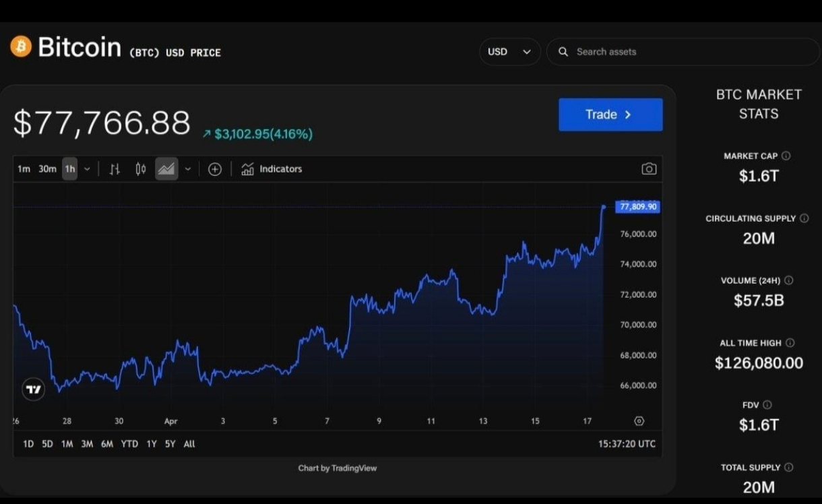Switch to candlestick chart style
822x504 pixels.
[x=141, y=169]
